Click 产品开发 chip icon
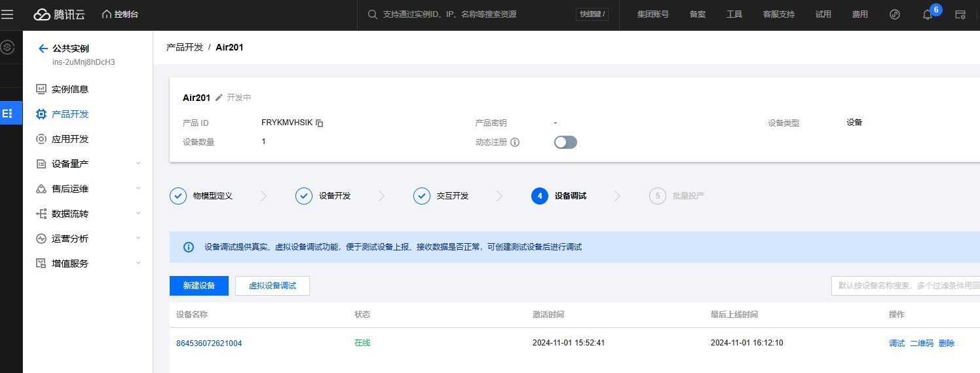This screenshot has width=980, height=373. (41, 114)
